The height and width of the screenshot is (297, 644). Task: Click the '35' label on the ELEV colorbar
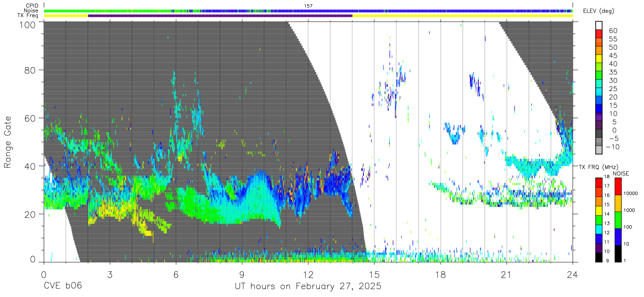[614, 72]
